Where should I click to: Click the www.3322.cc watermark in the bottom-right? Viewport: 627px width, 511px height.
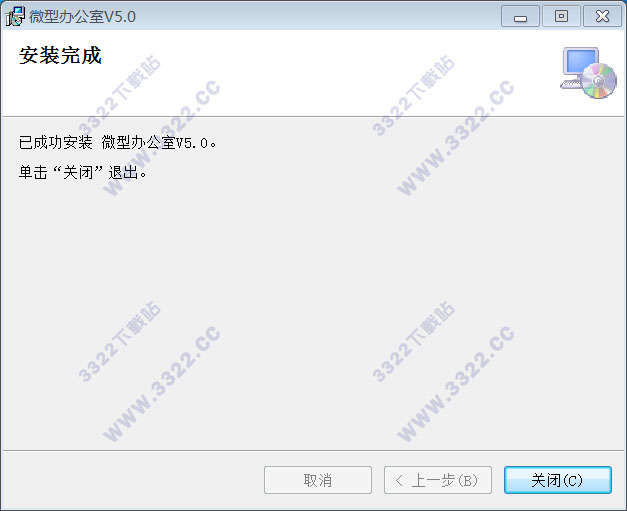coord(455,384)
